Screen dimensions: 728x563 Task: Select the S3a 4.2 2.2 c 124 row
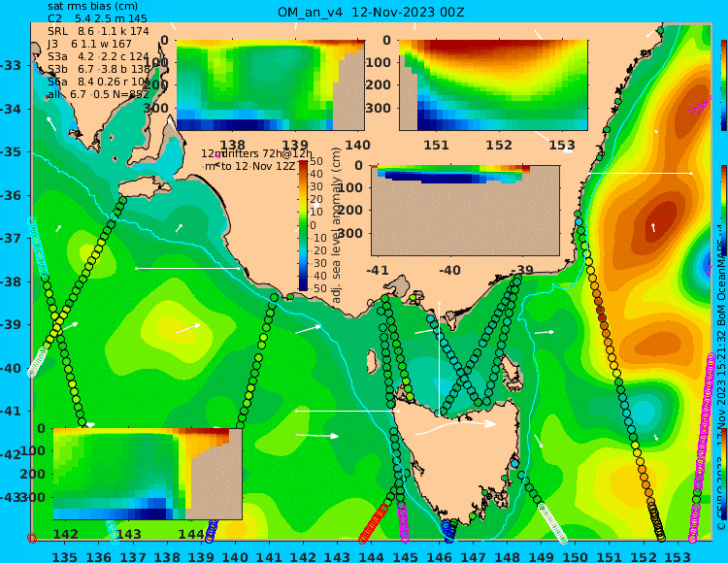[x=98, y=56]
